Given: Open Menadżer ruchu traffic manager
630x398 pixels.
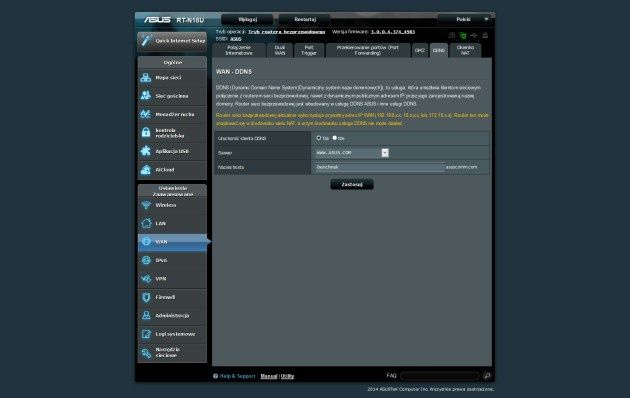Looking at the screenshot, I should click(172, 114).
